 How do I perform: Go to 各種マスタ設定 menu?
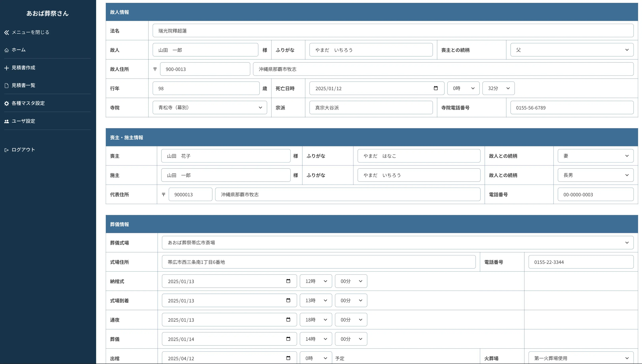28,103
